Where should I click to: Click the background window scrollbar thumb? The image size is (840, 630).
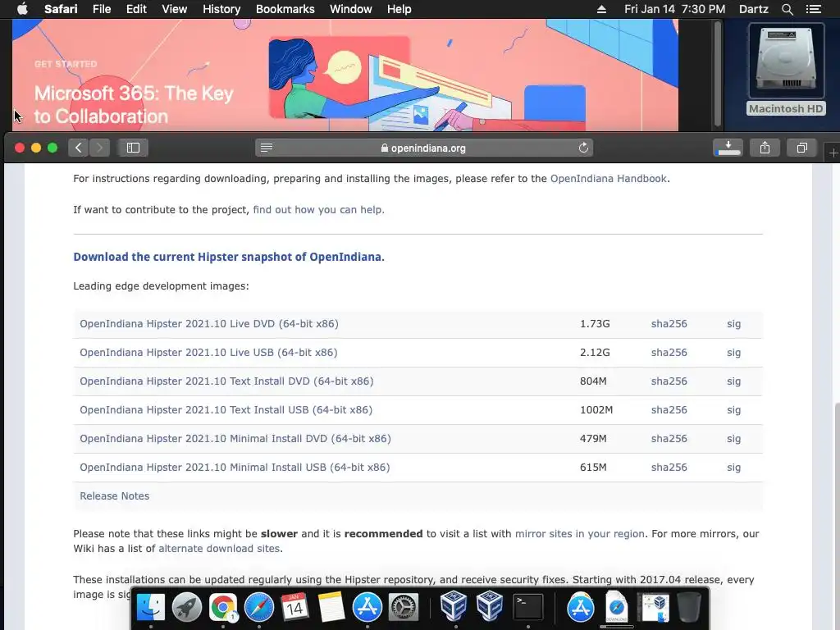718,75
